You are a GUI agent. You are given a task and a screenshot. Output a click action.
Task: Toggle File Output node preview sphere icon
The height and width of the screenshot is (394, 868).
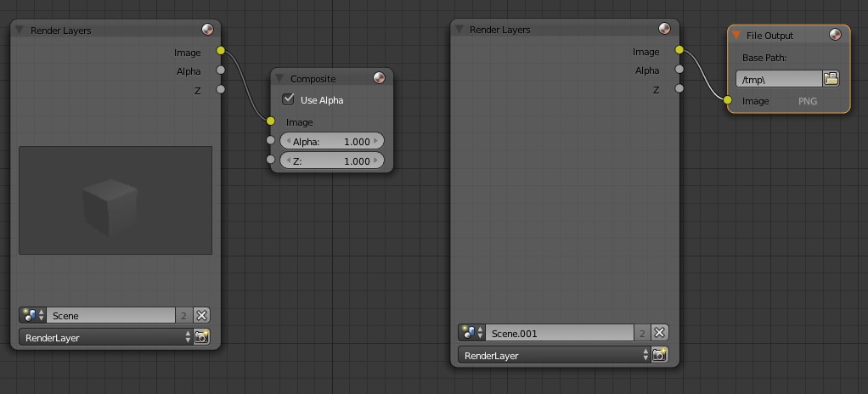tap(835, 35)
